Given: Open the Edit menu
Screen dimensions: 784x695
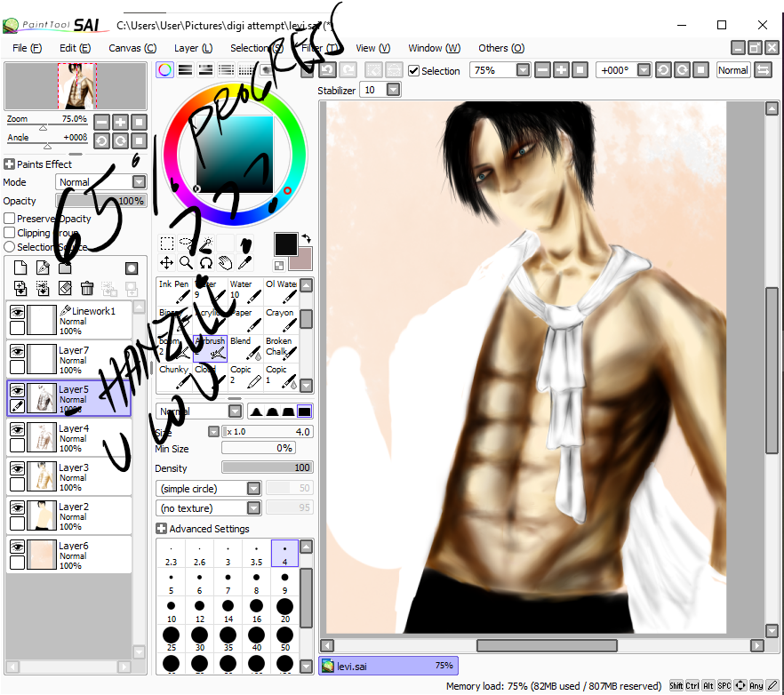Looking at the screenshot, I should [75, 48].
